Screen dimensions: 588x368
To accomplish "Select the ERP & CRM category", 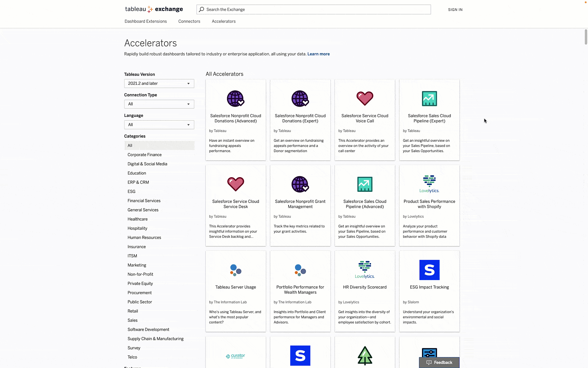I will (138, 182).
